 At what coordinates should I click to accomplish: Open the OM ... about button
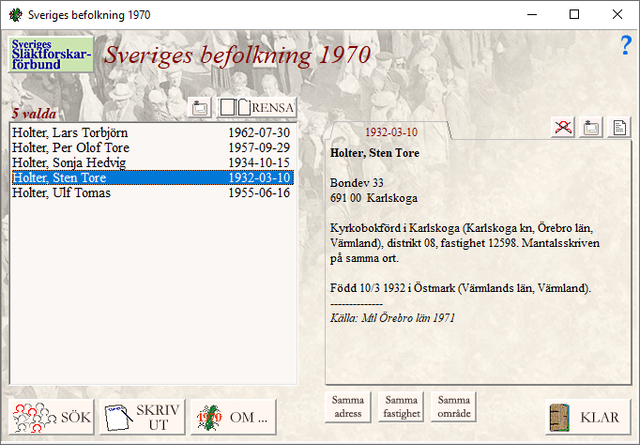[233, 417]
